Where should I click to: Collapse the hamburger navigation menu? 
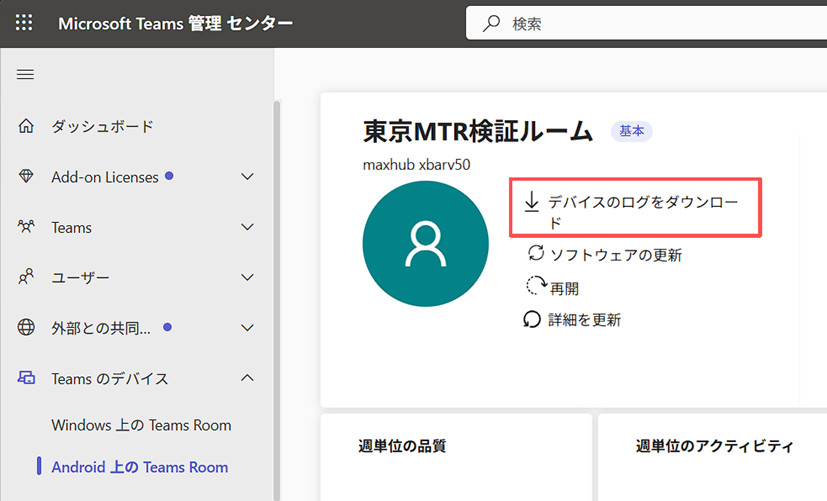[26, 75]
